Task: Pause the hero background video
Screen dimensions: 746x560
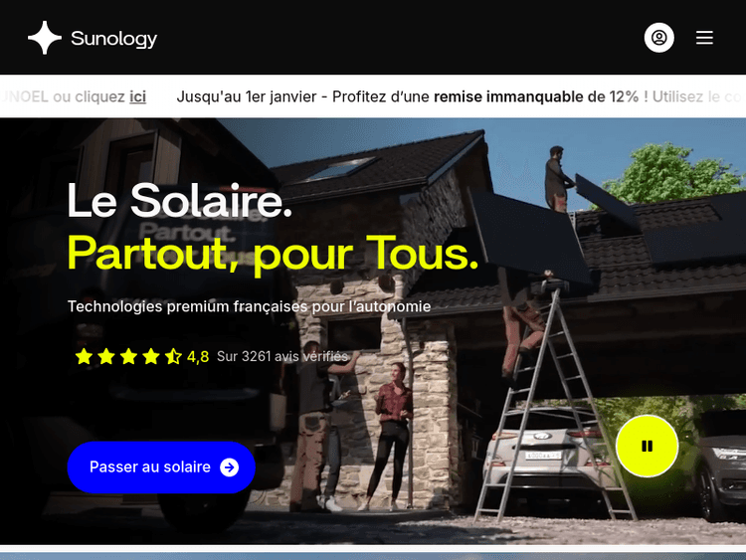Action: [x=648, y=446]
